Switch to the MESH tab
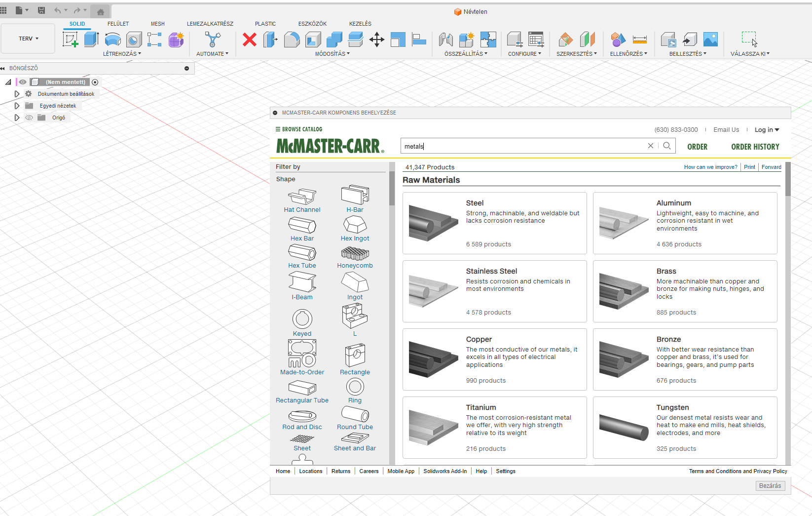This screenshot has height=516, width=812. point(158,24)
